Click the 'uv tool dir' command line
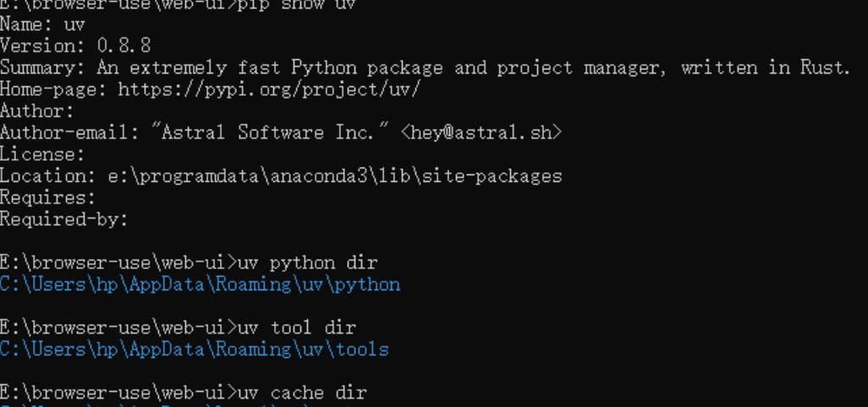868x407 pixels. tap(178, 327)
